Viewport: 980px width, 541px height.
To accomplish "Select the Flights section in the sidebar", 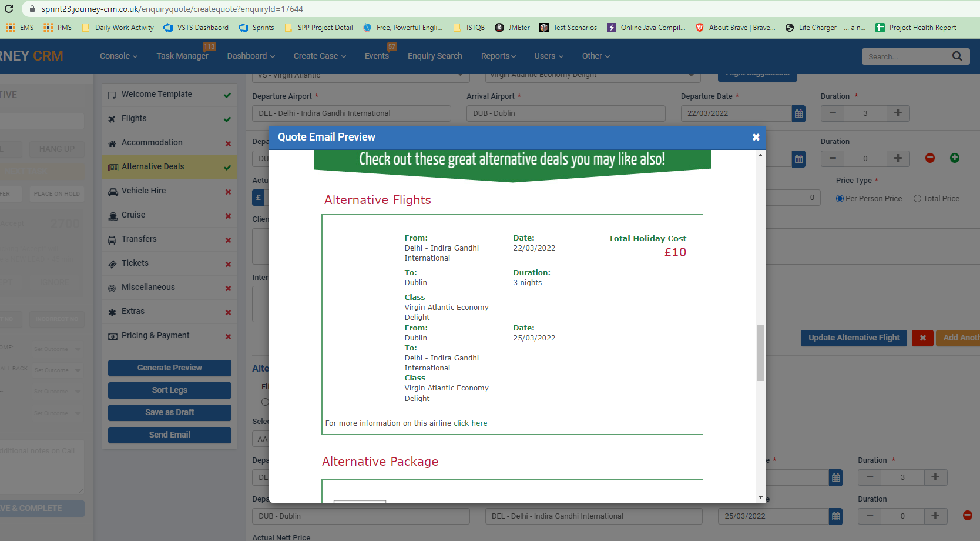I will [170, 119].
